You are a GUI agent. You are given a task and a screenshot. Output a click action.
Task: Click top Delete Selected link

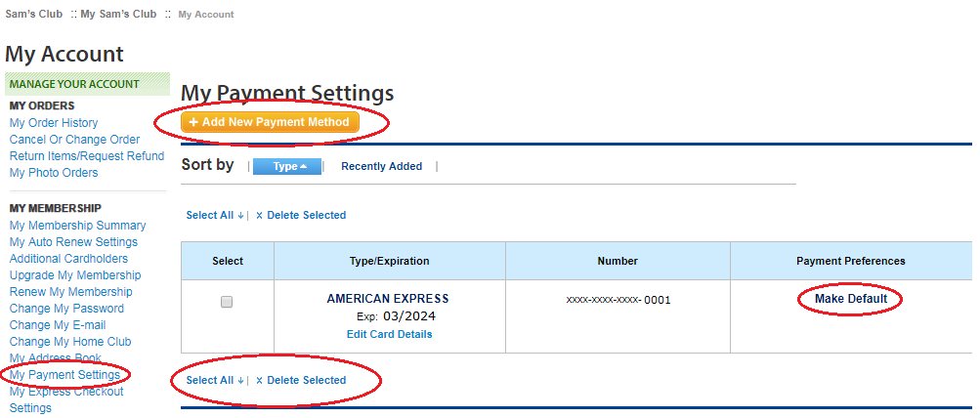click(x=301, y=215)
